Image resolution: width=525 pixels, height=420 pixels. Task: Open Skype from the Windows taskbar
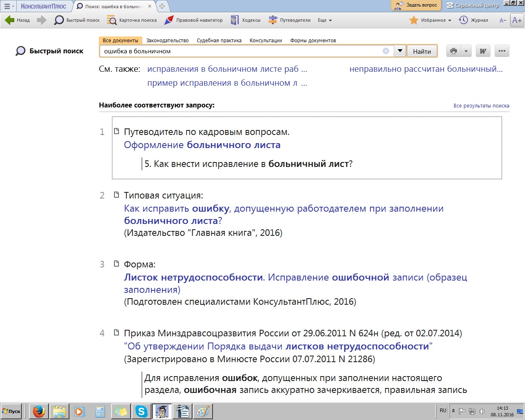[142, 411]
